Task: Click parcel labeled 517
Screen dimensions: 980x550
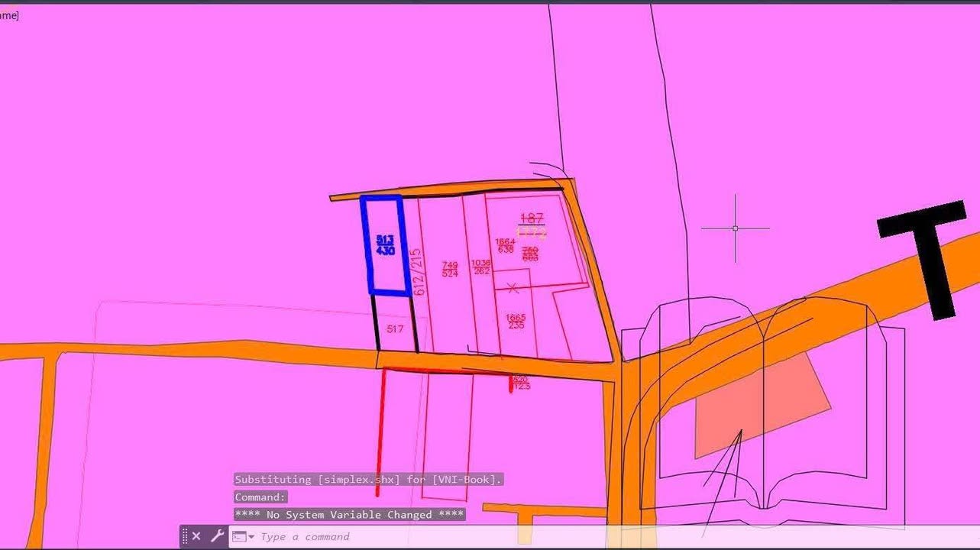Action: pos(395,329)
